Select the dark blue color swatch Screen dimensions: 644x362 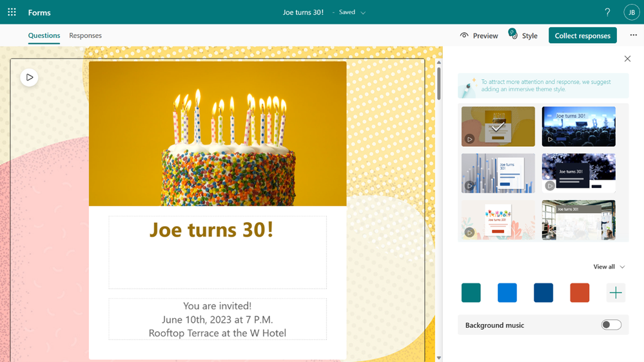pyautogui.click(x=543, y=292)
